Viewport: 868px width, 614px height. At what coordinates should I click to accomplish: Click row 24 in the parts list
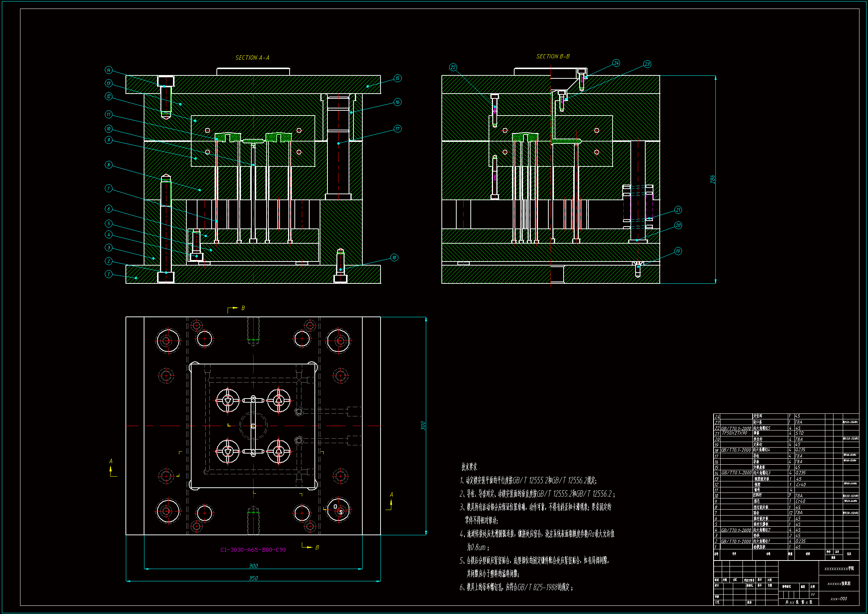(x=758, y=416)
